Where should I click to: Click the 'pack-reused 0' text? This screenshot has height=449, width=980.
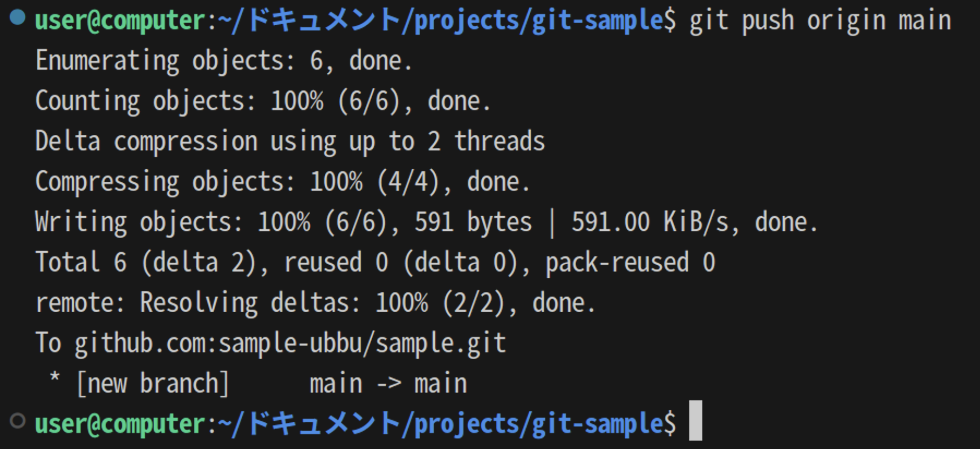click(x=630, y=262)
